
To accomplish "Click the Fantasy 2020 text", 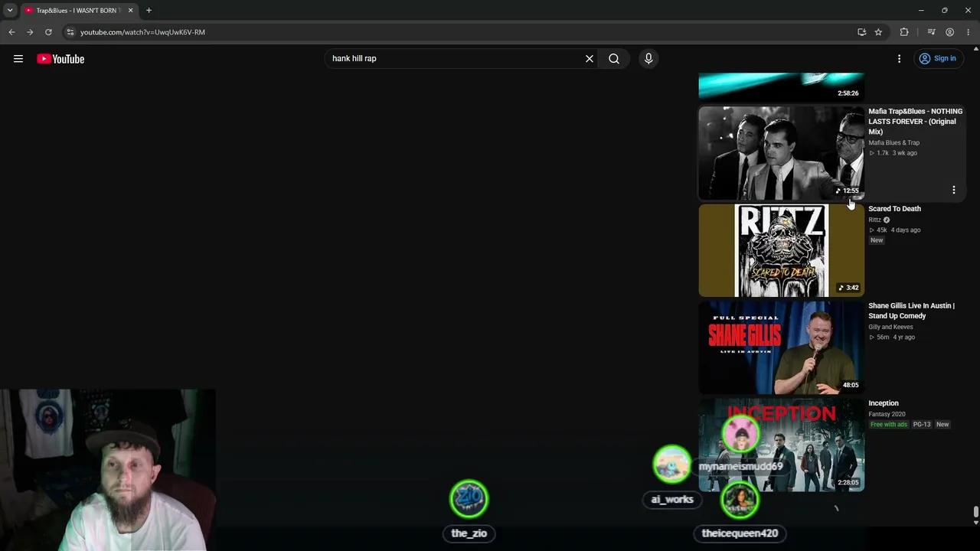I will tap(887, 415).
